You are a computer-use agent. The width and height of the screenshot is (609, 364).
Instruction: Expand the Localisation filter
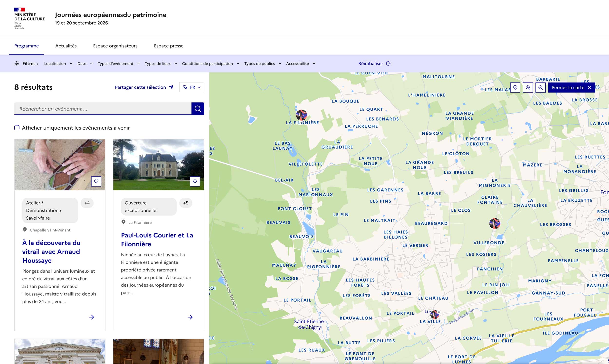coord(58,64)
